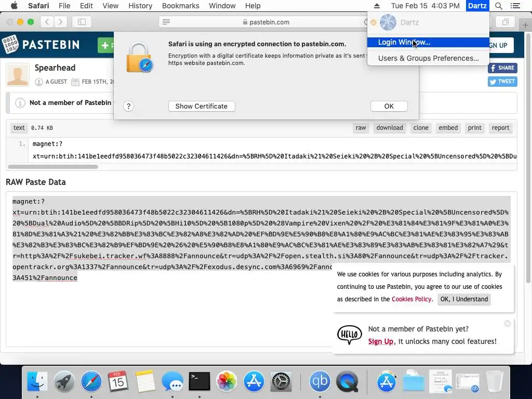
Task: Toggle the Safari sidebar button
Action: (x=82, y=22)
